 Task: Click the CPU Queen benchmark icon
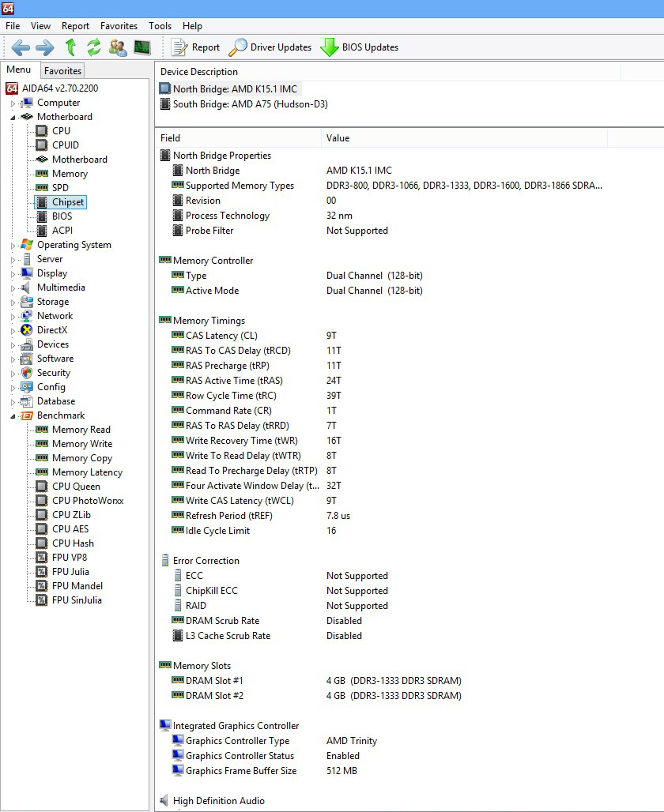click(x=41, y=487)
